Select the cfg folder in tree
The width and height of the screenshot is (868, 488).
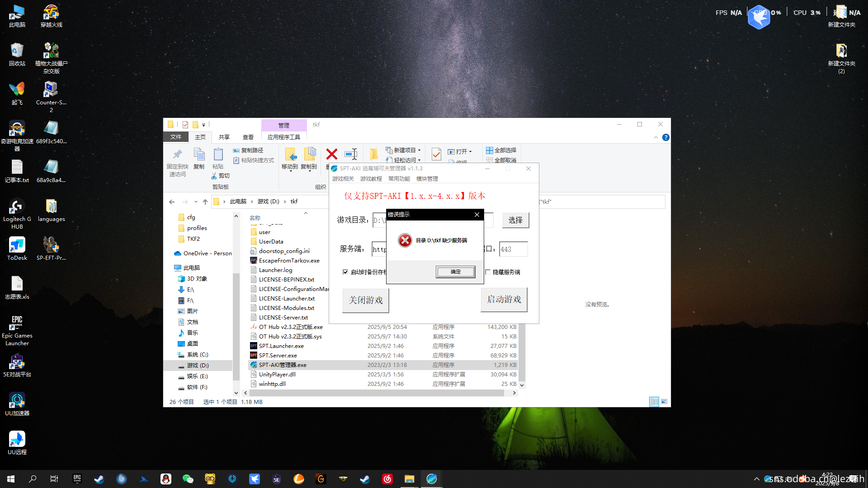191,217
